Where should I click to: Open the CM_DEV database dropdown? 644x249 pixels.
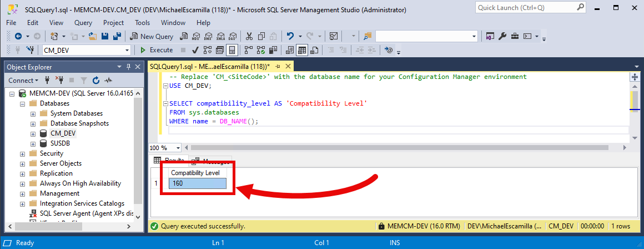[x=127, y=50]
